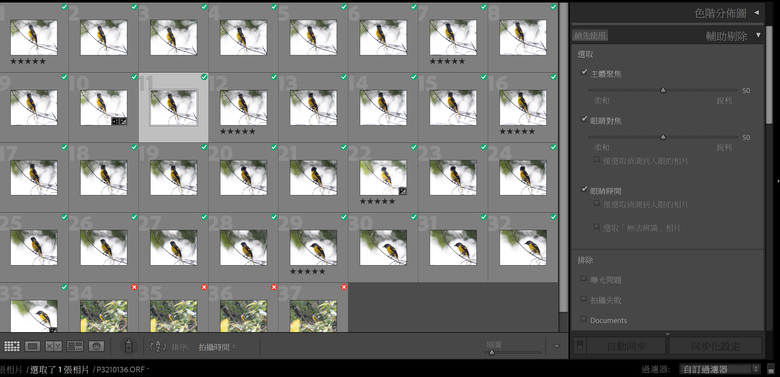Click red rejected mark on photo 37
The width and height of the screenshot is (780, 377).
pos(344,287)
